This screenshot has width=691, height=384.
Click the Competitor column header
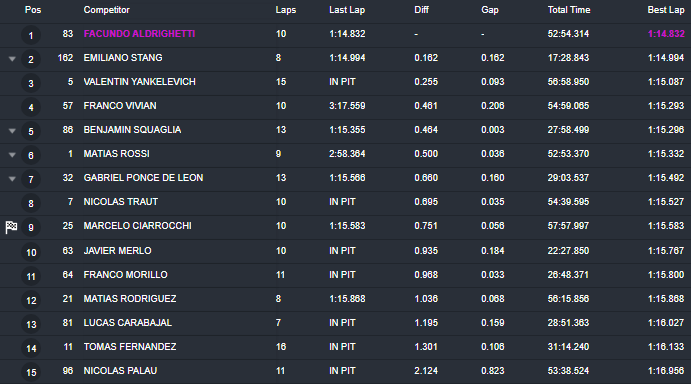pyautogui.click(x=107, y=10)
